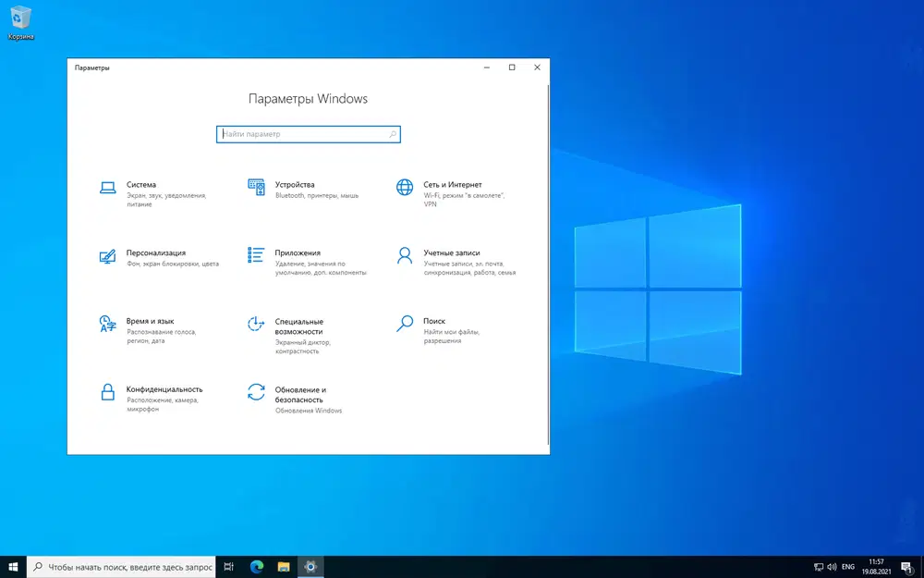Open Task View on the taskbar
The height and width of the screenshot is (578, 924).
[229, 568]
